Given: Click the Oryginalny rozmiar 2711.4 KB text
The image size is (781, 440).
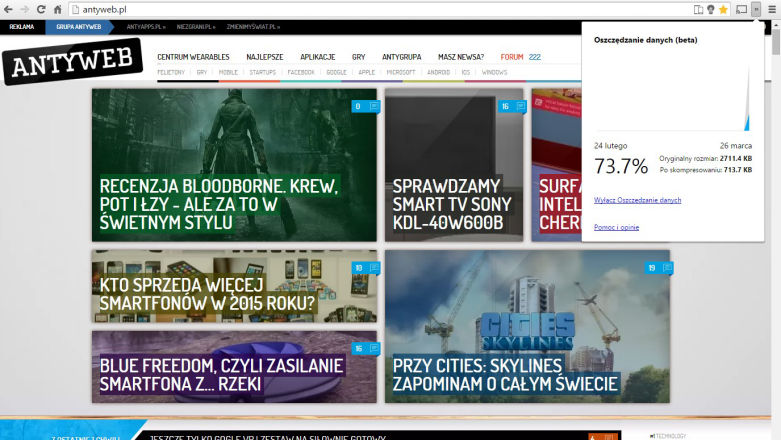Looking at the screenshot, I should [x=705, y=158].
